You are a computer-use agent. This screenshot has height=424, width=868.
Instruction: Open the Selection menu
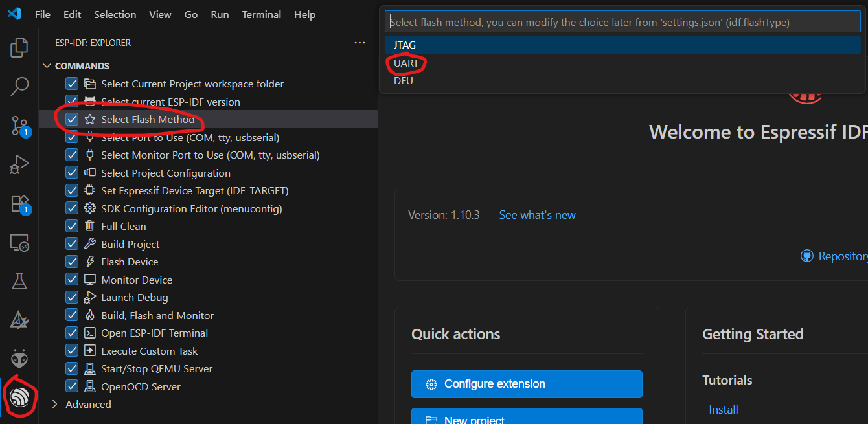(x=115, y=14)
